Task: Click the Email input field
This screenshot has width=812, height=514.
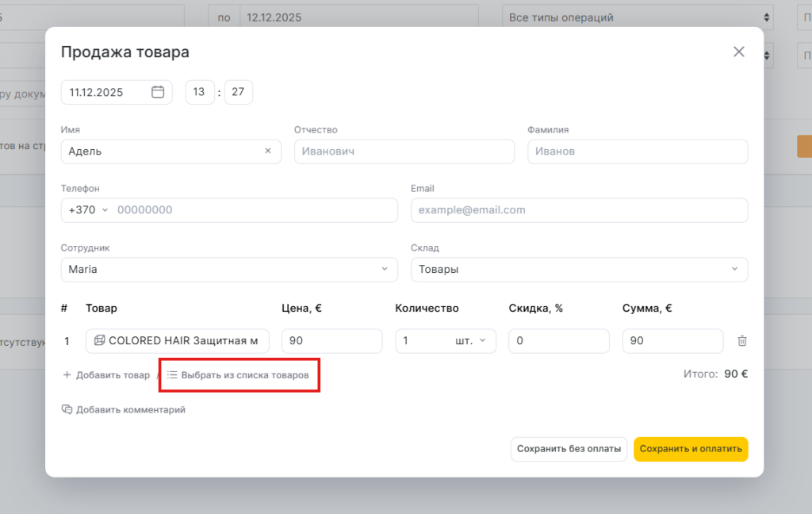Action: [x=579, y=210]
